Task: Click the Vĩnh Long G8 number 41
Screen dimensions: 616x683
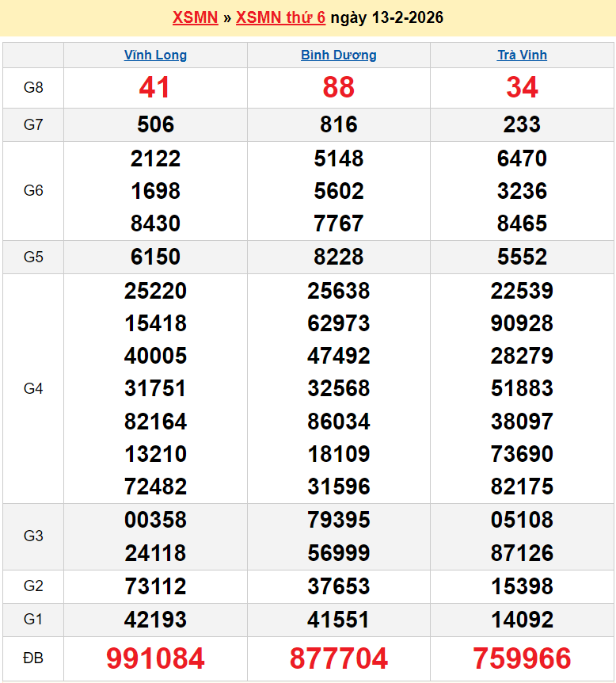Action: [155, 87]
